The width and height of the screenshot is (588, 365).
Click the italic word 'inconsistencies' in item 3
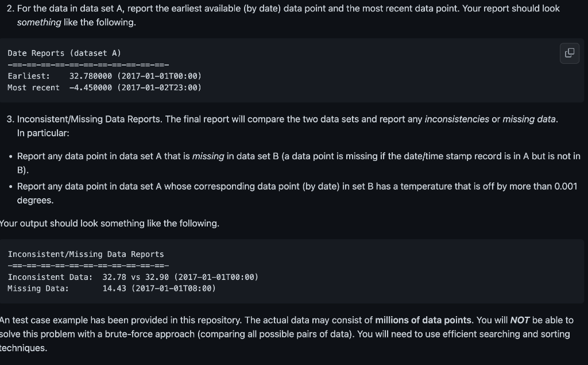[x=457, y=119]
